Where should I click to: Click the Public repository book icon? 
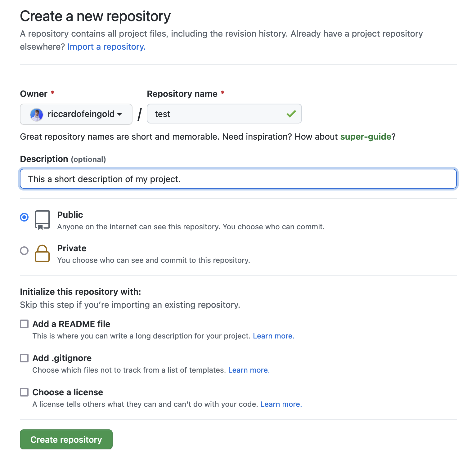[42, 220]
